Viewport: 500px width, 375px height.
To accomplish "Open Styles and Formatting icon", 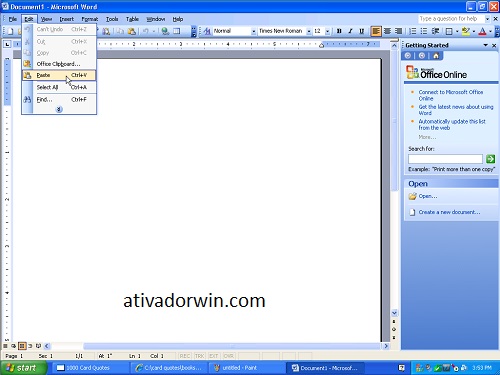I will tap(207, 31).
